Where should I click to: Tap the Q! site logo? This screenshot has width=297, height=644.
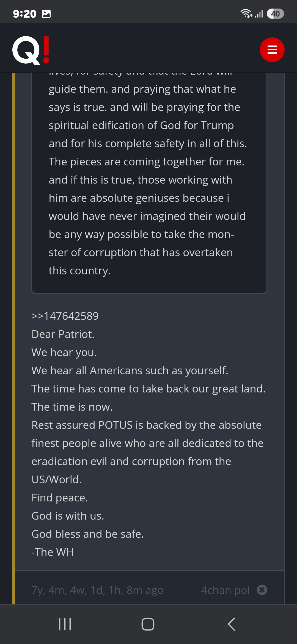tap(31, 50)
